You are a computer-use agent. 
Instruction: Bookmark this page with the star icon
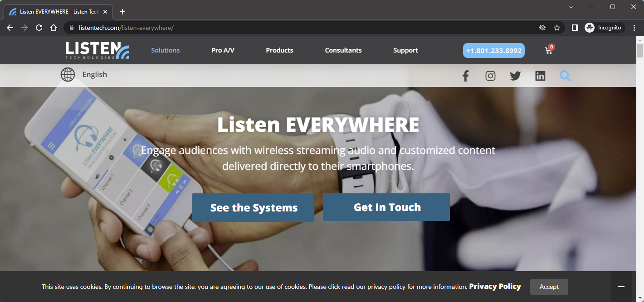pyautogui.click(x=557, y=28)
